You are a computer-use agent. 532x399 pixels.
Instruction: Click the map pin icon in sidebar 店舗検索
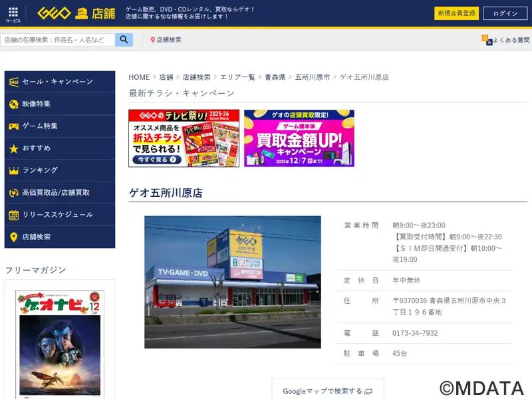coord(14,237)
